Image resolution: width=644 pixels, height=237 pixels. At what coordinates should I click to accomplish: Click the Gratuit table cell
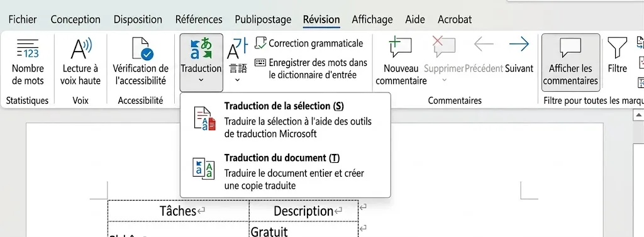[304, 229]
